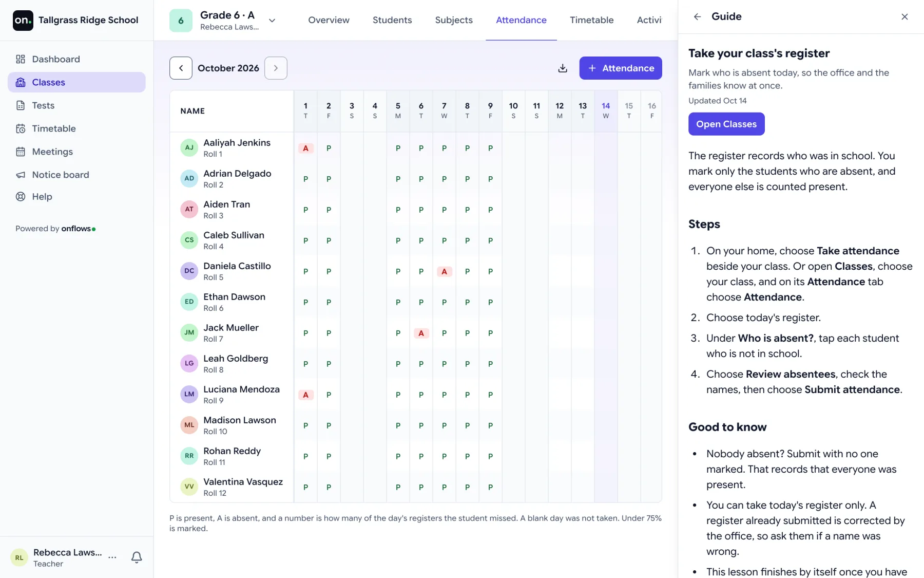Viewport: 924px width, 578px height.
Task: Click Caleb Sullivan avatar CS
Action: pos(189,240)
